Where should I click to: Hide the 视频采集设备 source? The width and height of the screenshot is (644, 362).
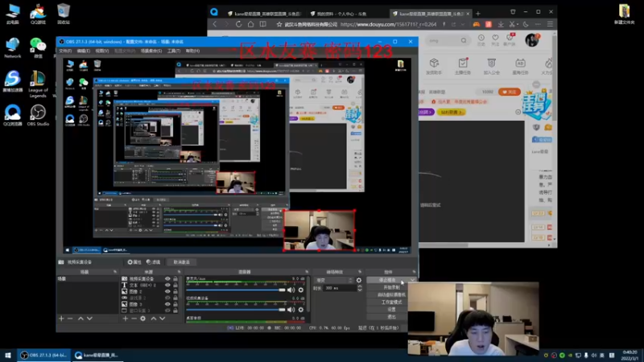tap(167, 278)
